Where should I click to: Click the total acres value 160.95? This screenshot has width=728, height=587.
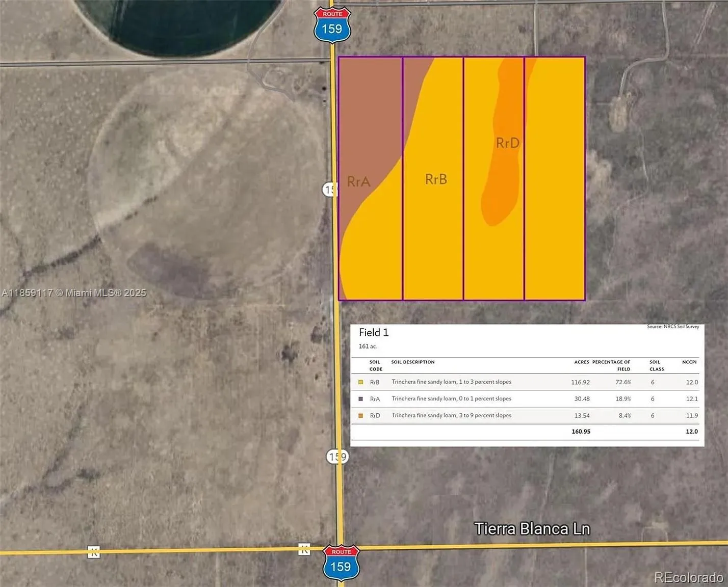click(581, 432)
